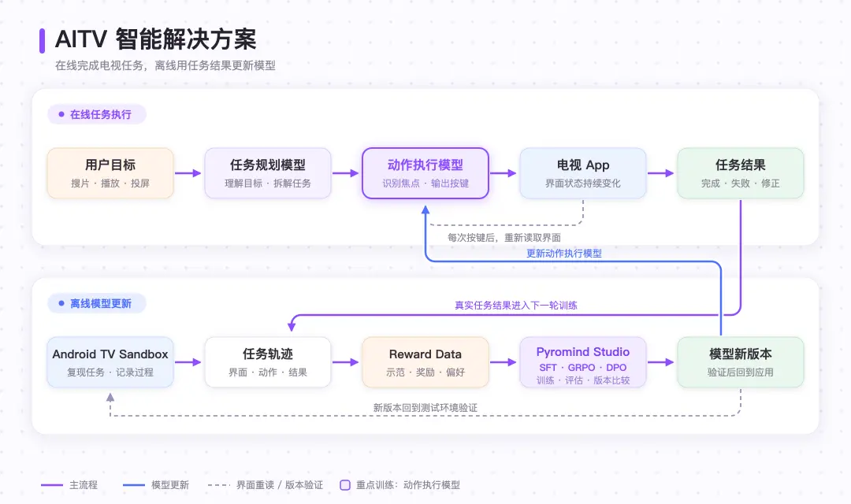Click the label 每次按键后，重新读取界面

(x=504, y=238)
